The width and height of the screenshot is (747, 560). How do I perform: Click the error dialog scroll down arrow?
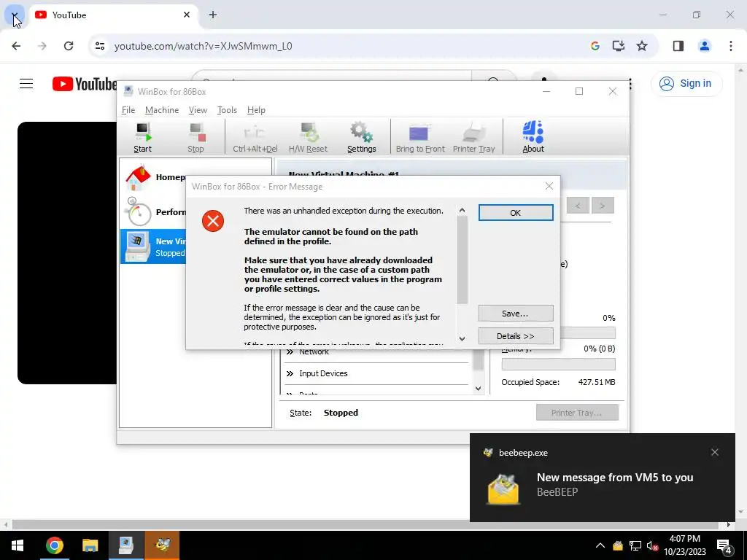[462, 338]
